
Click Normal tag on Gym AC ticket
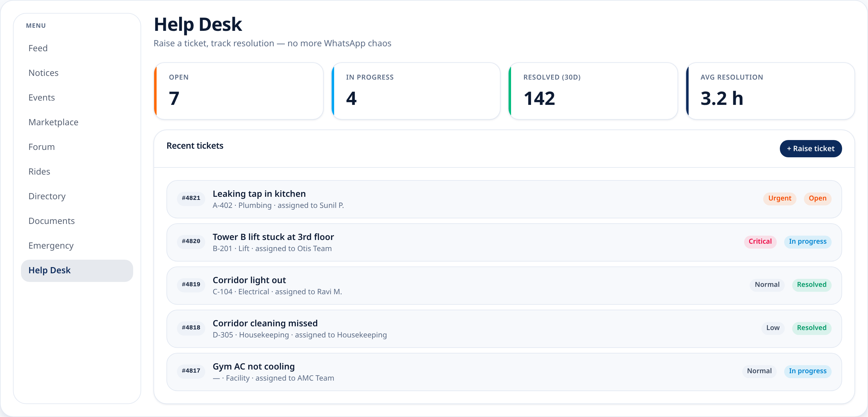point(759,371)
